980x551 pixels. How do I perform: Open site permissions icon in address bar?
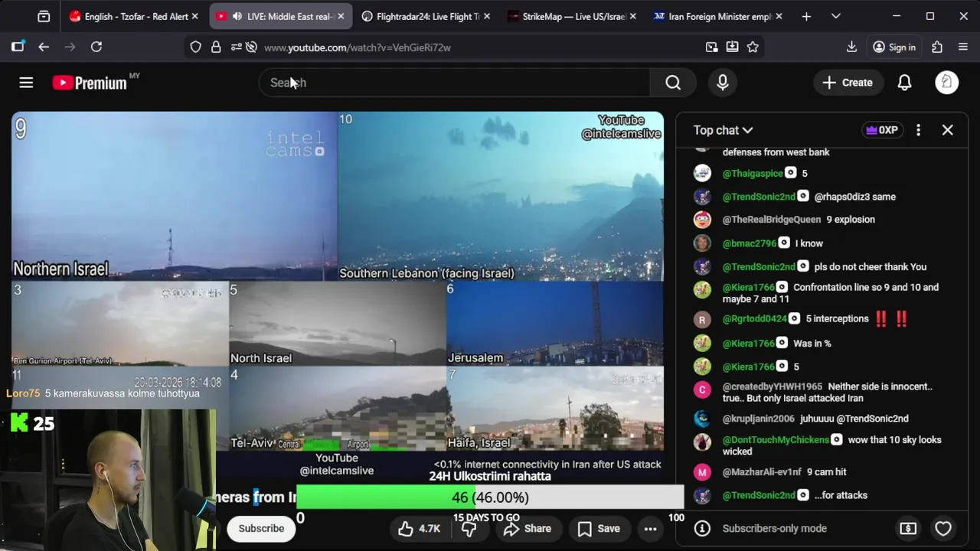pyautogui.click(x=236, y=47)
